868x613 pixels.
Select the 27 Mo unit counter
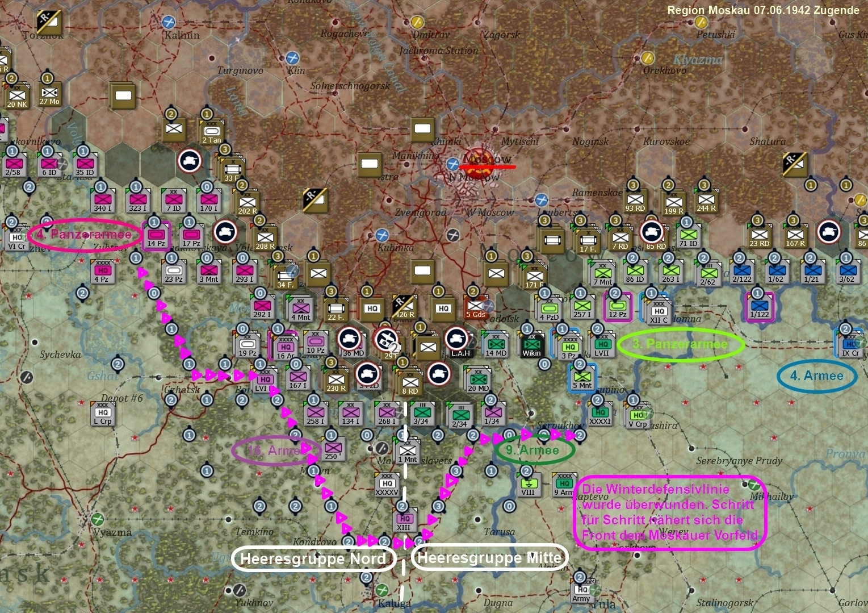click(x=50, y=94)
